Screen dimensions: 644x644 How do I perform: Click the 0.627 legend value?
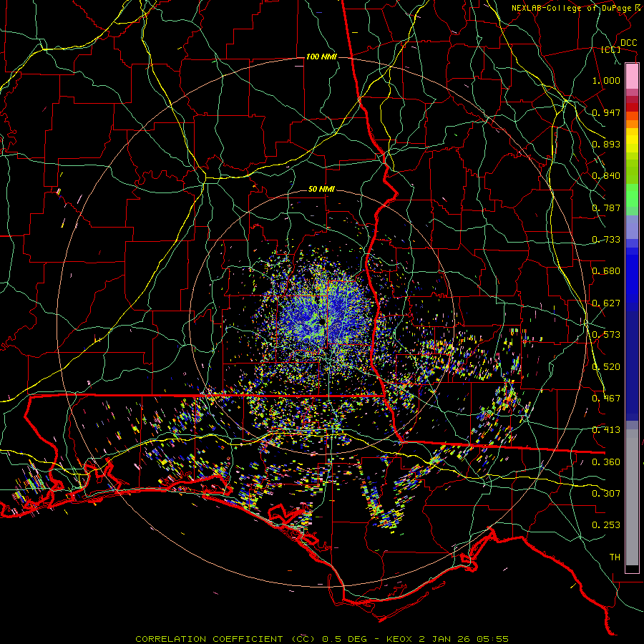tap(606, 303)
